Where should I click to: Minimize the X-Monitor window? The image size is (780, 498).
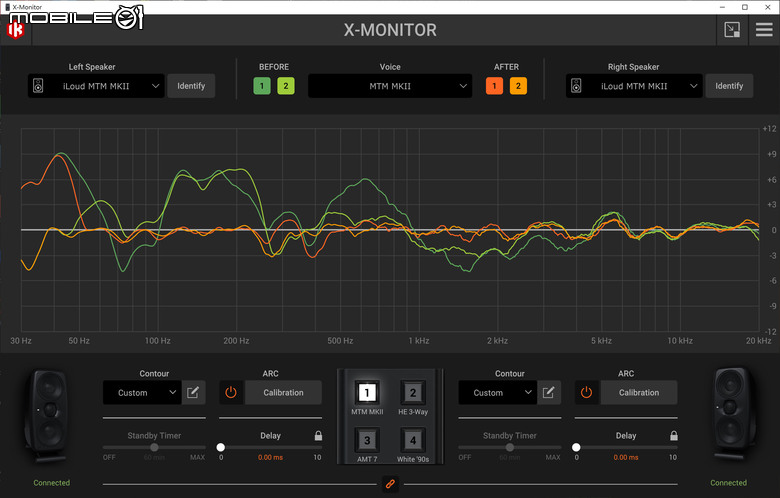pyautogui.click(x=722, y=7)
